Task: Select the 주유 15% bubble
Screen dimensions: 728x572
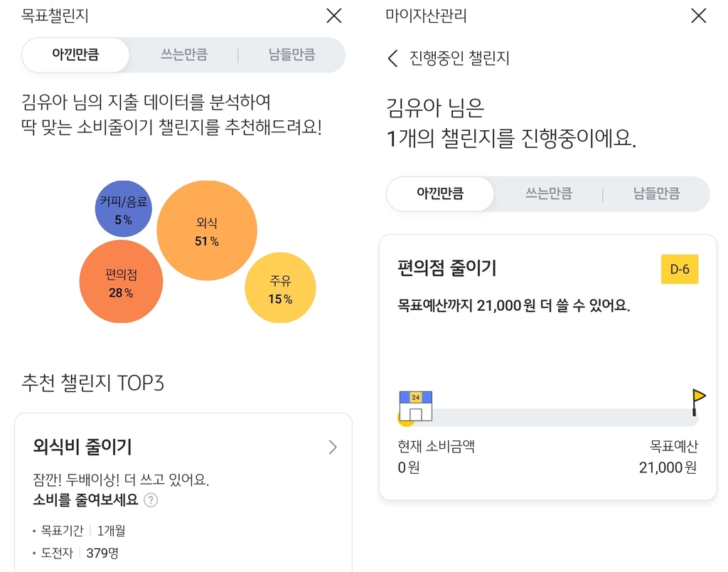Action: [x=280, y=289]
